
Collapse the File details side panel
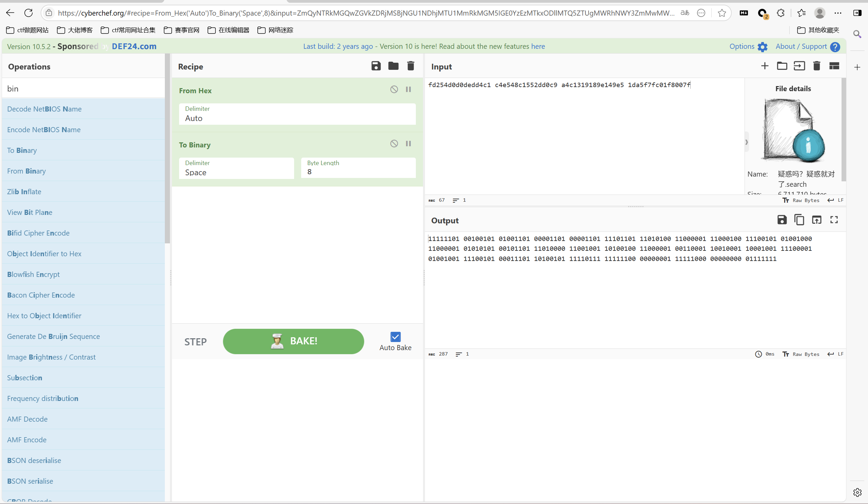tap(747, 142)
